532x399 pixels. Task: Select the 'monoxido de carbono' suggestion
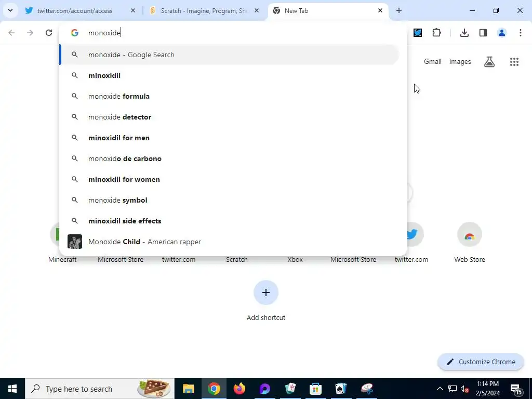point(229,158)
